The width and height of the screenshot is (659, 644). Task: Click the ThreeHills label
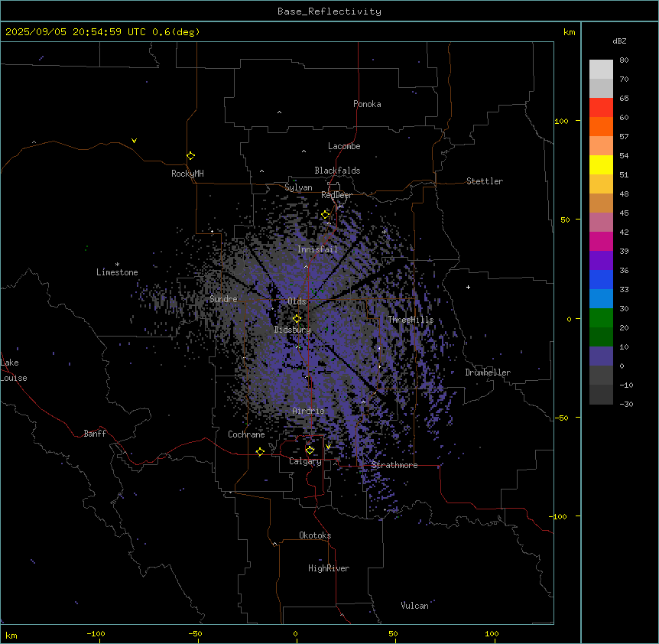tap(411, 320)
